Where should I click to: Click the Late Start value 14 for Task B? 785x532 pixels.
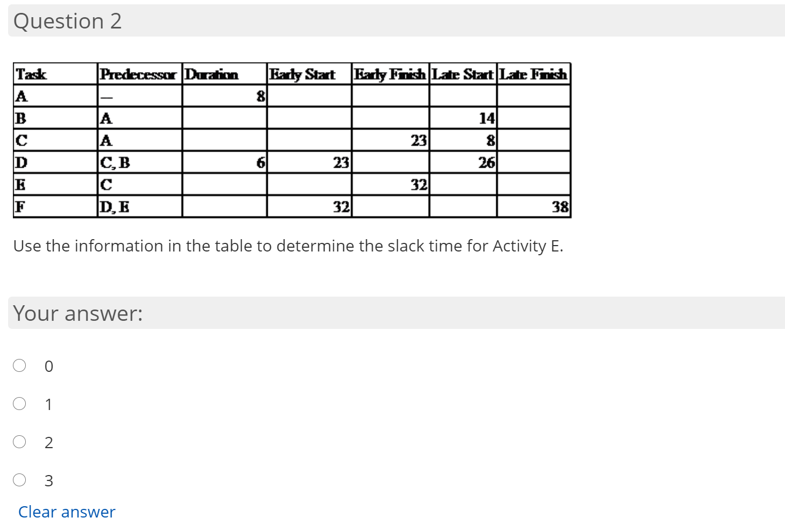coord(486,118)
